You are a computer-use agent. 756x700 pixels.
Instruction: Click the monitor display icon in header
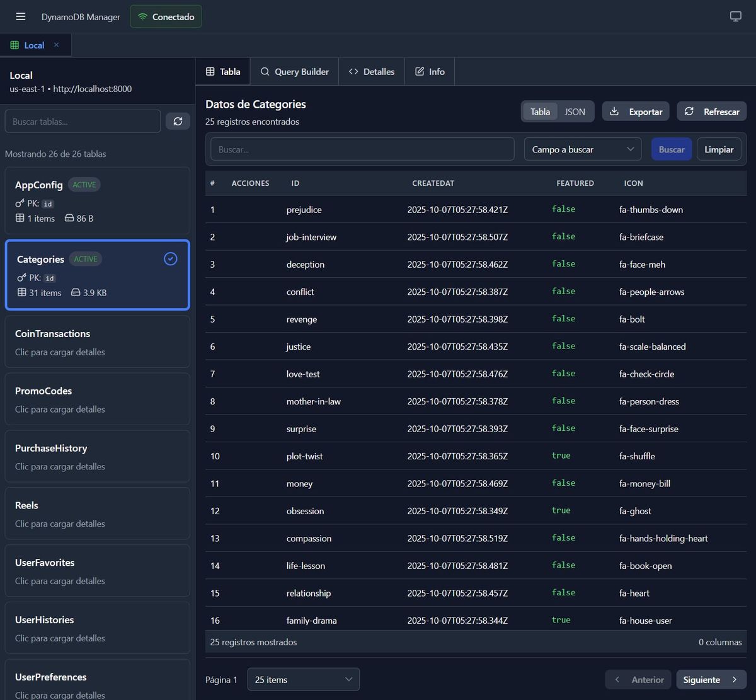click(x=735, y=16)
